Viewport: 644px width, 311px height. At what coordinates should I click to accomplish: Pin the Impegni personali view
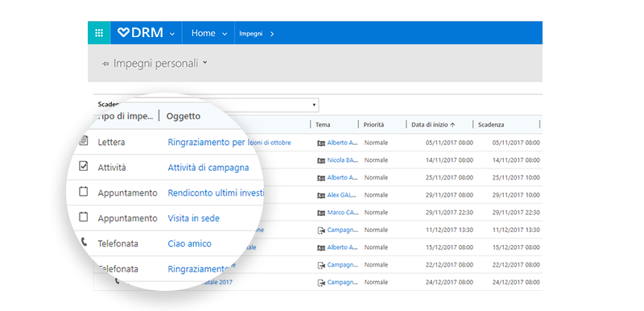(105, 64)
